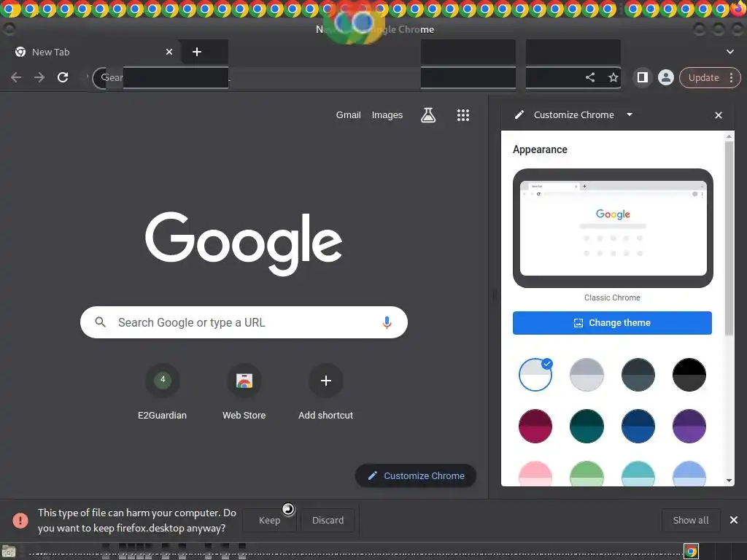Open Chrome three-dot menu
This screenshot has width=747, height=560.
pos(731,77)
